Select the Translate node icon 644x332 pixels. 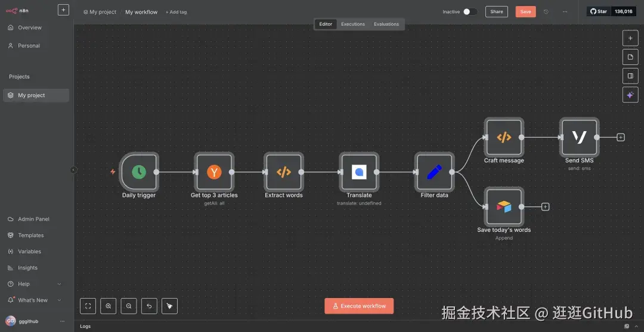point(359,172)
